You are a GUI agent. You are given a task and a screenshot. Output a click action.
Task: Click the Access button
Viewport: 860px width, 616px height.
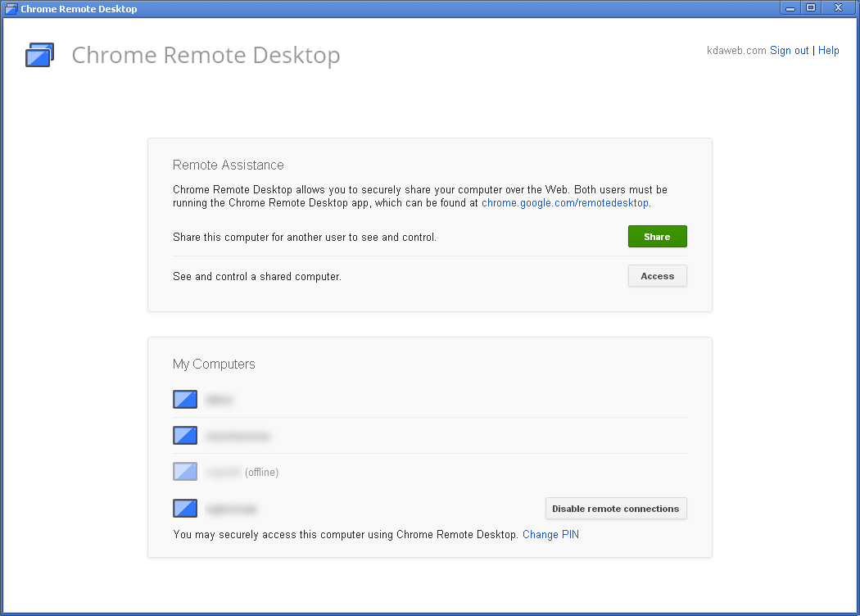coord(657,276)
